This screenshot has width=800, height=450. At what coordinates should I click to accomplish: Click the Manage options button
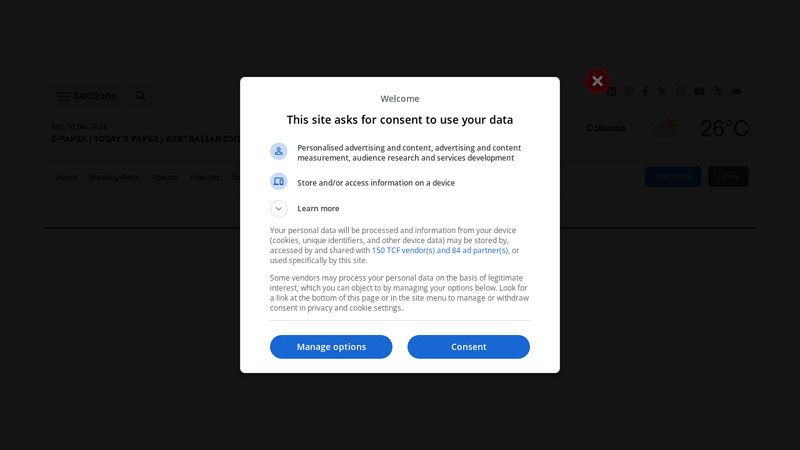tap(331, 347)
